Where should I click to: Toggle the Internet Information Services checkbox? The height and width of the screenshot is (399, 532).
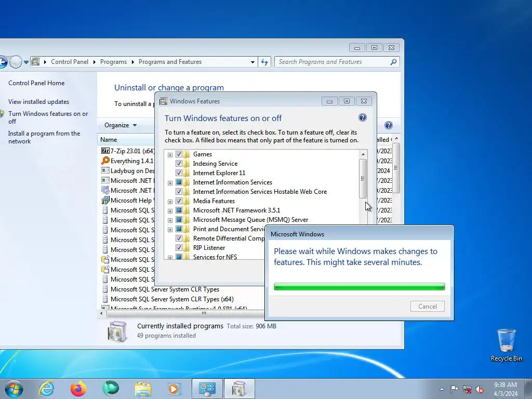[x=179, y=182]
